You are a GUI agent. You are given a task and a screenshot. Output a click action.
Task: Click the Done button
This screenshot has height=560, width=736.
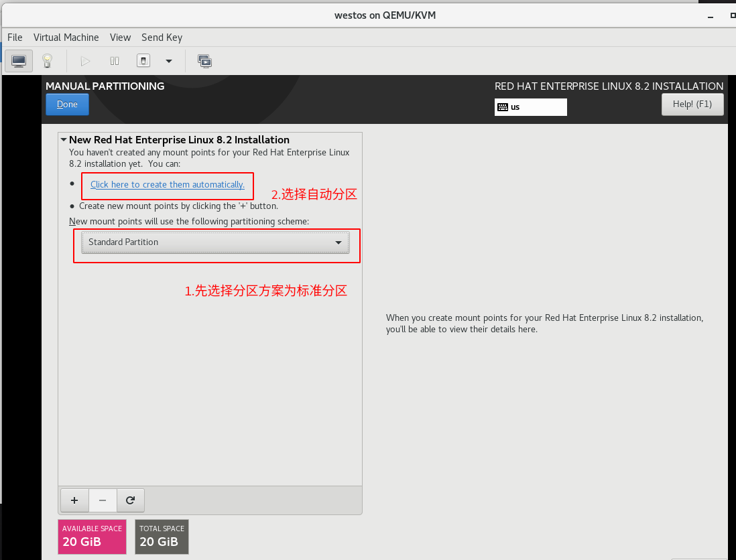(x=67, y=104)
